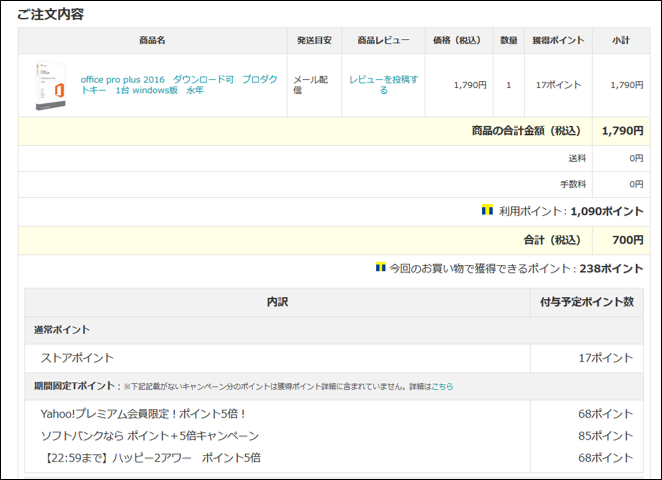
Task: Select 17ポイント in the product row
Action: (x=558, y=85)
